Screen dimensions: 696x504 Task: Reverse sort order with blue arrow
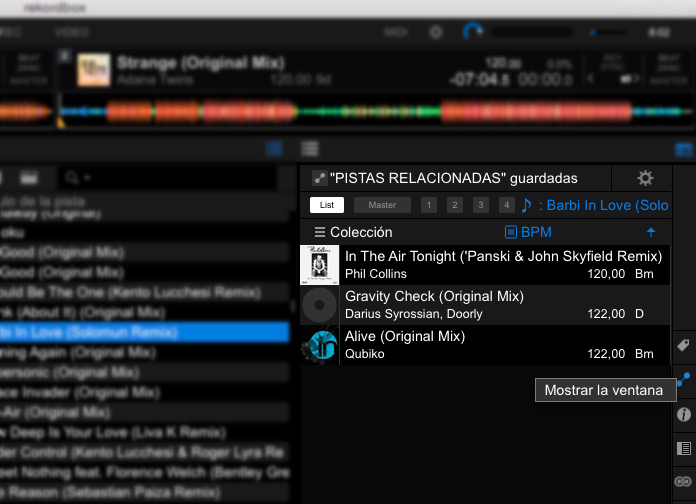[x=651, y=232]
